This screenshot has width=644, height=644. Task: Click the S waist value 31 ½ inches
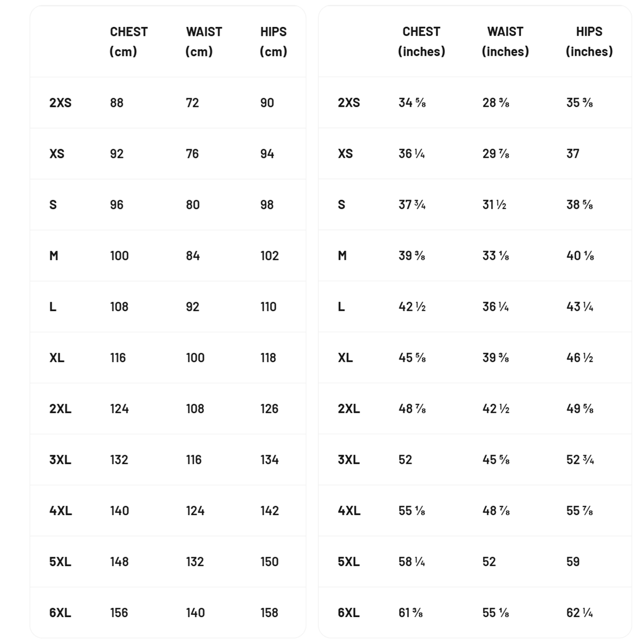click(494, 204)
